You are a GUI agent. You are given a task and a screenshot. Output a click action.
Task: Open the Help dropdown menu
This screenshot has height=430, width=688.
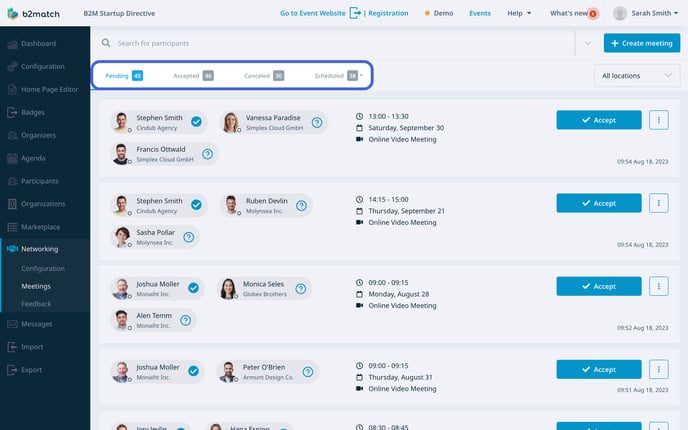click(x=519, y=13)
